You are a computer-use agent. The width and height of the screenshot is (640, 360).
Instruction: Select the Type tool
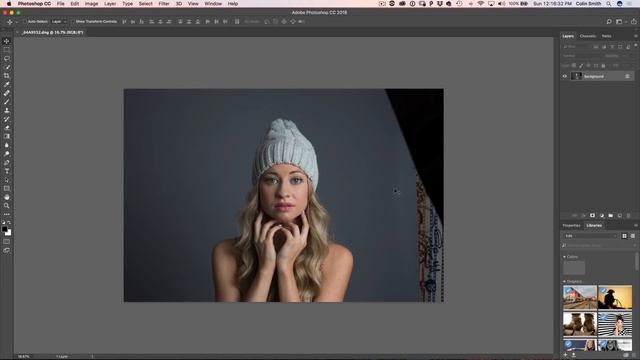(x=7, y=171)
